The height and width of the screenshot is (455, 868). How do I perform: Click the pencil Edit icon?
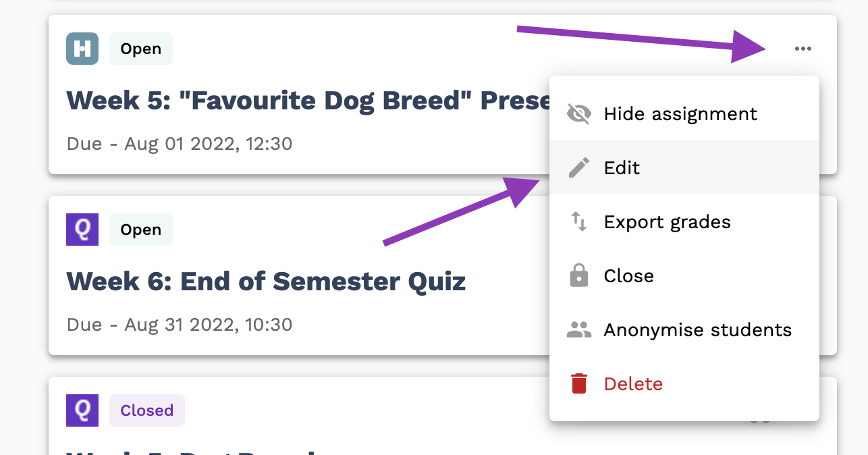[578, 167]
